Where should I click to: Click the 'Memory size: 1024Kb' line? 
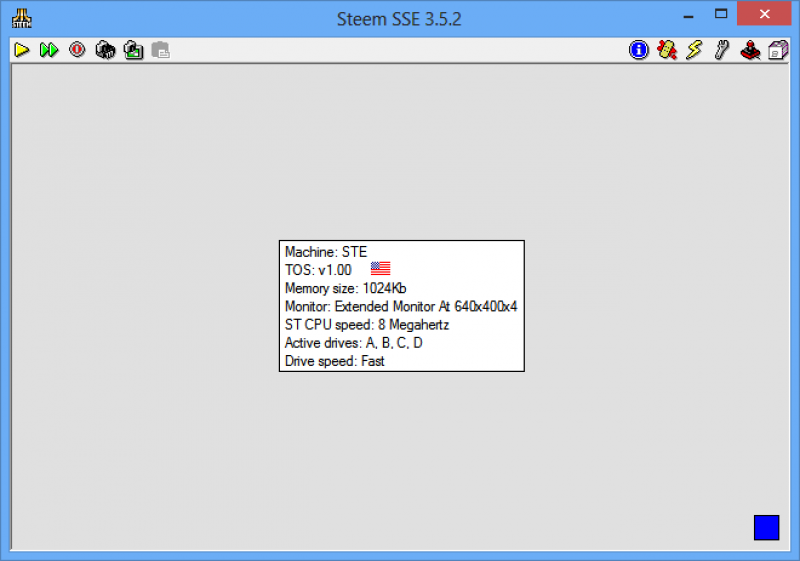tap(345, 289)
